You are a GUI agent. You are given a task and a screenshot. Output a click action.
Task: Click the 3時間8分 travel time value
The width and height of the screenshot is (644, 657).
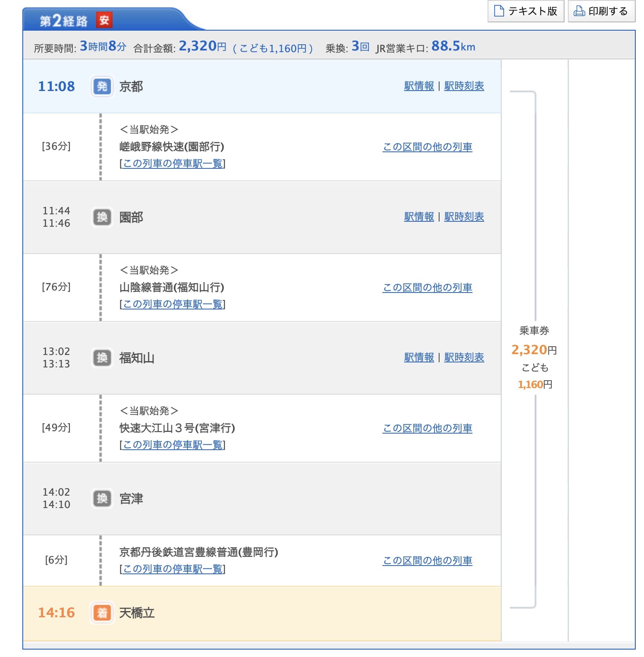103,46
